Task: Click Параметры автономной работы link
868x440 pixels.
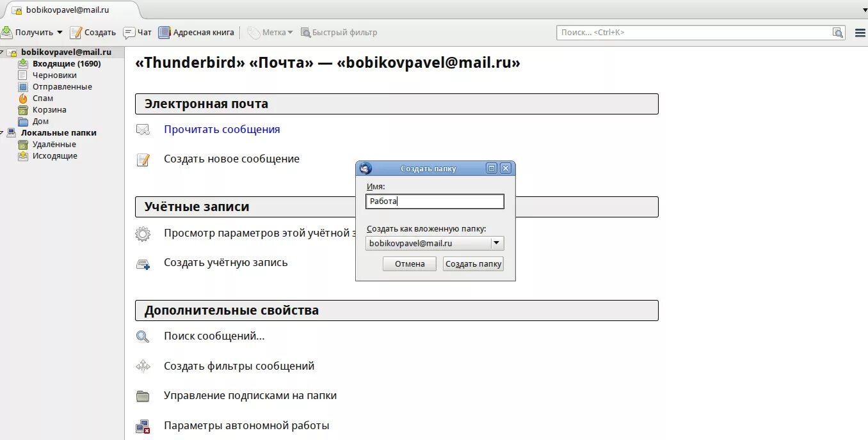Action: click(x=246, y=425)
